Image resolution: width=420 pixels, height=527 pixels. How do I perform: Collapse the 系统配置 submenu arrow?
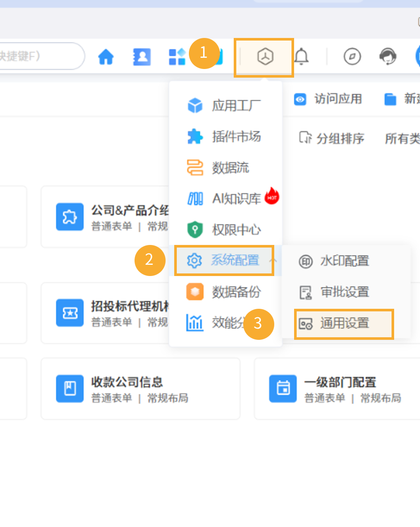pyautogui.click(x=273, y=260)
